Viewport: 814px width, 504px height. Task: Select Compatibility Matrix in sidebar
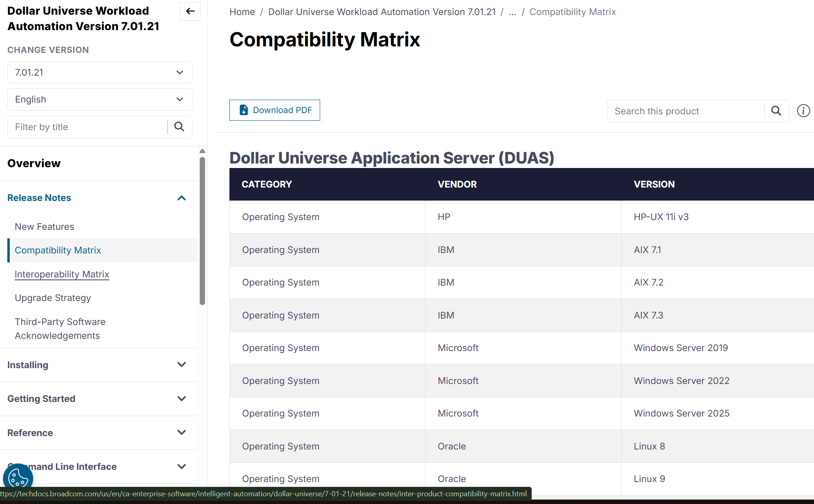(x=58, y=250)
